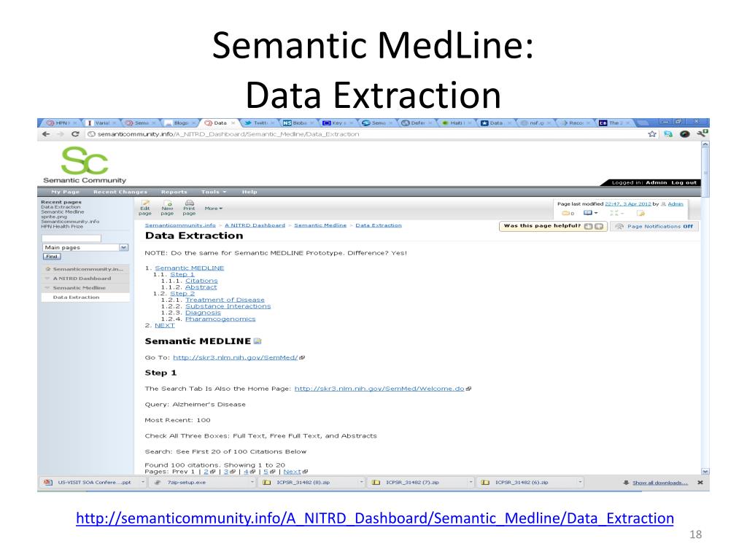747x560 pixels.
Task: Click the edit section icon beside Semantic MEDLINE heading
Action: pyautogui.click(x=258, y=341)
